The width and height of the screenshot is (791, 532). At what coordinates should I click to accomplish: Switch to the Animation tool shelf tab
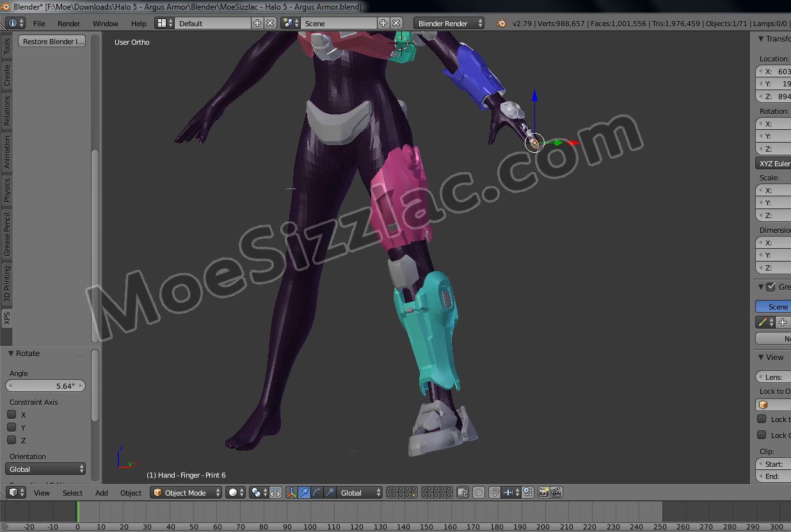click(x=7, y=151)
